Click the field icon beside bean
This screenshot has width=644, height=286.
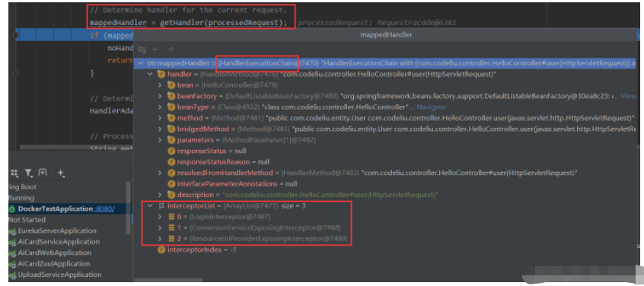pyautogui.click(x=171, y=85)
